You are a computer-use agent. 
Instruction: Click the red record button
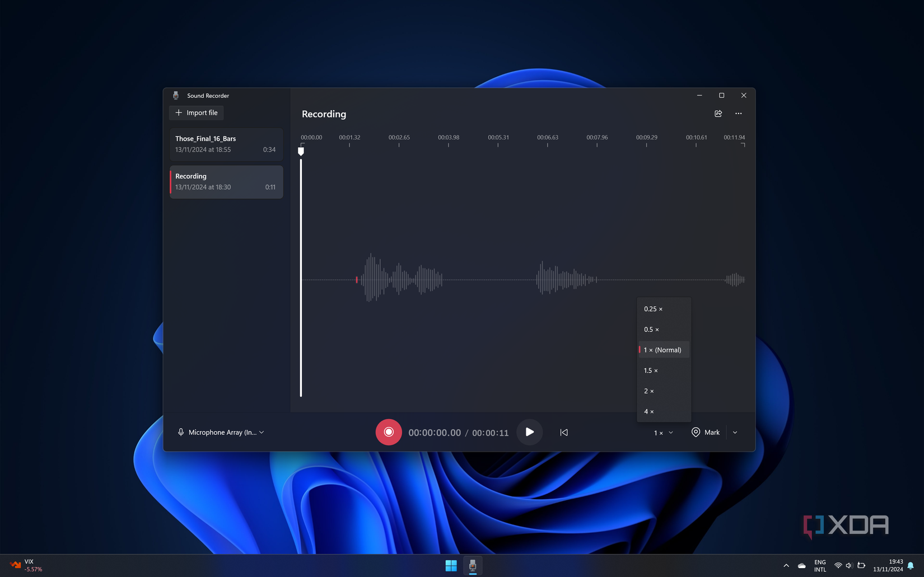pos(388,432)
